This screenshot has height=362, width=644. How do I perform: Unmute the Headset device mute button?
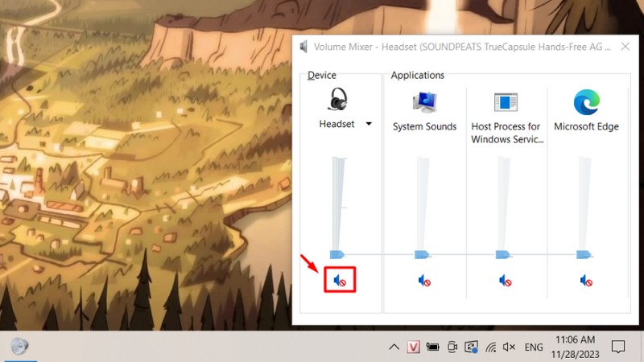340,281
